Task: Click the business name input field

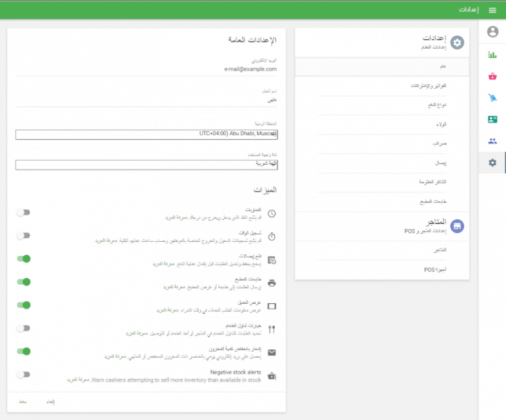Action: click(x=147, y=100)
